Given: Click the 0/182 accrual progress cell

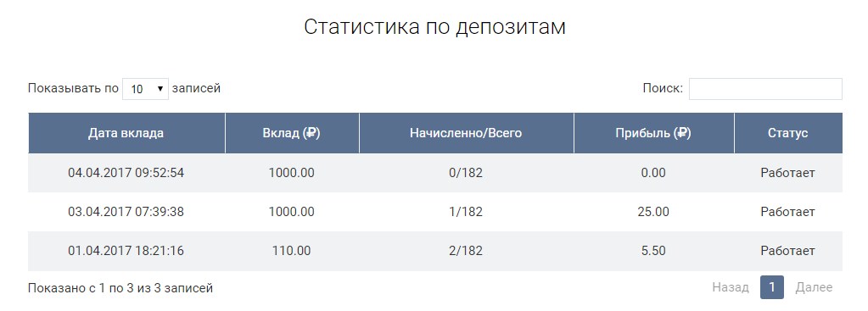Looking at the screenshot, I should [x=466, y=173].
